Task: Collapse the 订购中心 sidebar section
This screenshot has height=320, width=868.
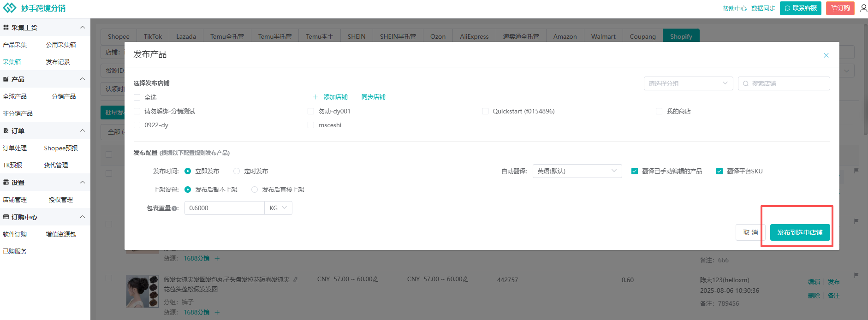Action: tap(83, 217)
